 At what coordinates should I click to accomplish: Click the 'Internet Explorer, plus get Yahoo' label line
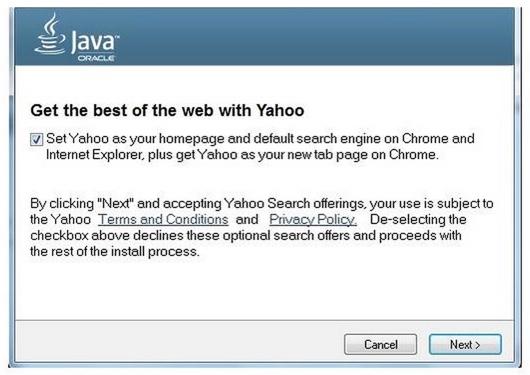[242, 155]
